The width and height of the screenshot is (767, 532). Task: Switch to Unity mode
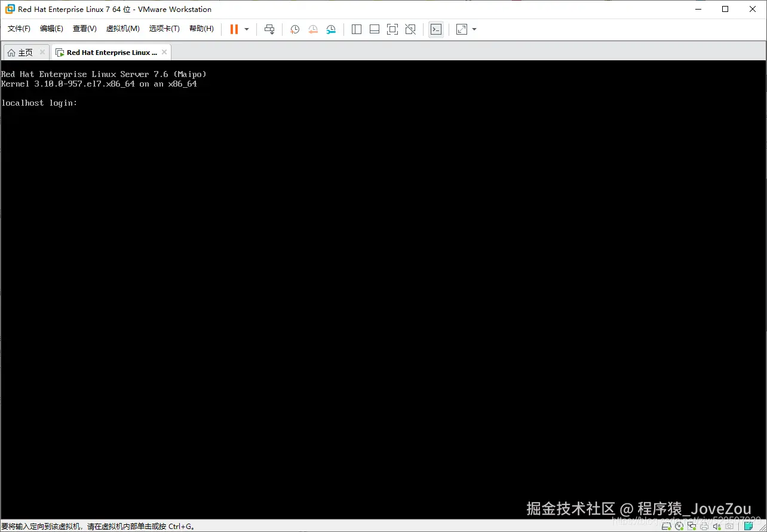(x=410, y=29)
